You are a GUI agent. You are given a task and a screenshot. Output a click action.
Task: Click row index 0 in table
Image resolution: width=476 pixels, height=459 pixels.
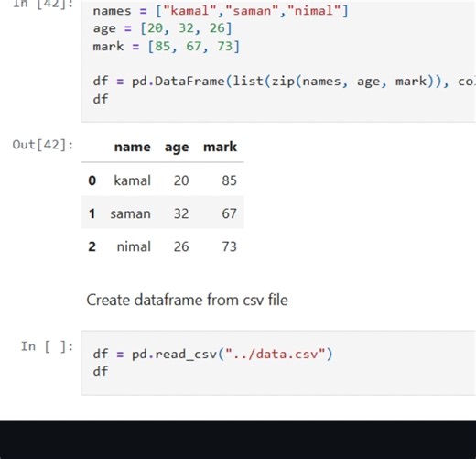(92, 180)
